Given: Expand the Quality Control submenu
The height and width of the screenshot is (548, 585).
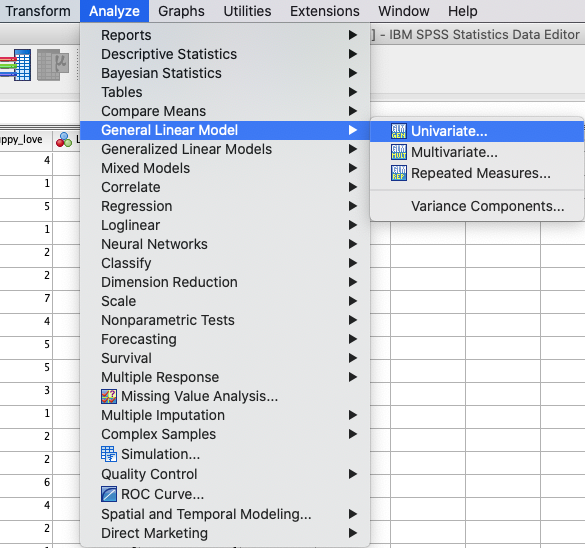Looking at the screenshot, I should pyautogui.click(x=225, y=474).
